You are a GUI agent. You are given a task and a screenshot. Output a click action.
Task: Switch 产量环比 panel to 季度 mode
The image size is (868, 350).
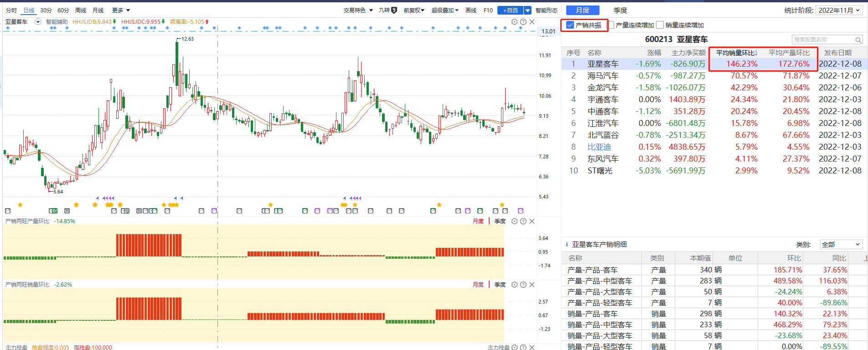pyautogui.click(x=500, y=221)
